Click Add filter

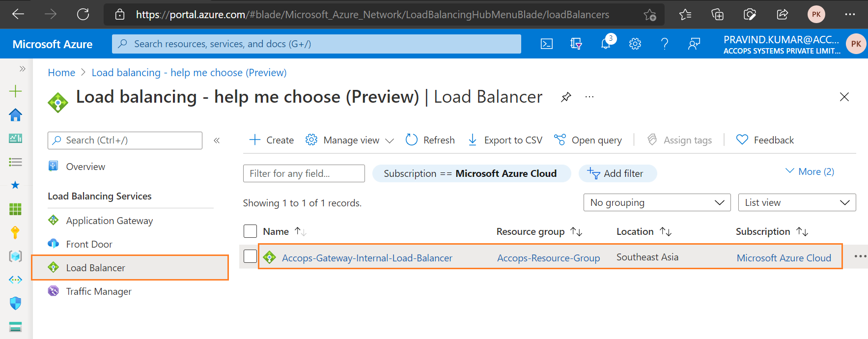(617, 173)
